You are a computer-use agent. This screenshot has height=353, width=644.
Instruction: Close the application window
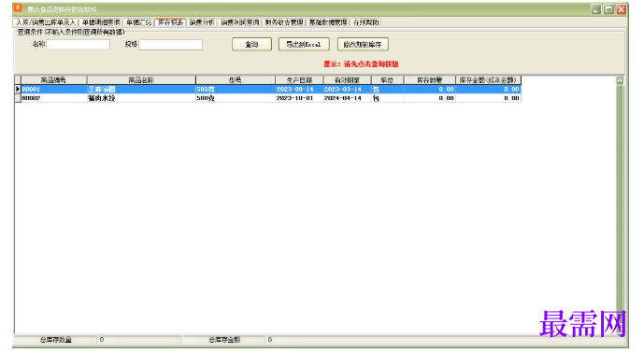(x=622, y=9)
